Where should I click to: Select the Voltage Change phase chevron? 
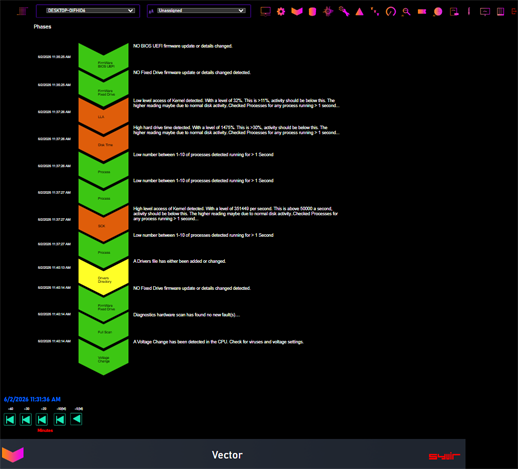click(x=103, y=357)
